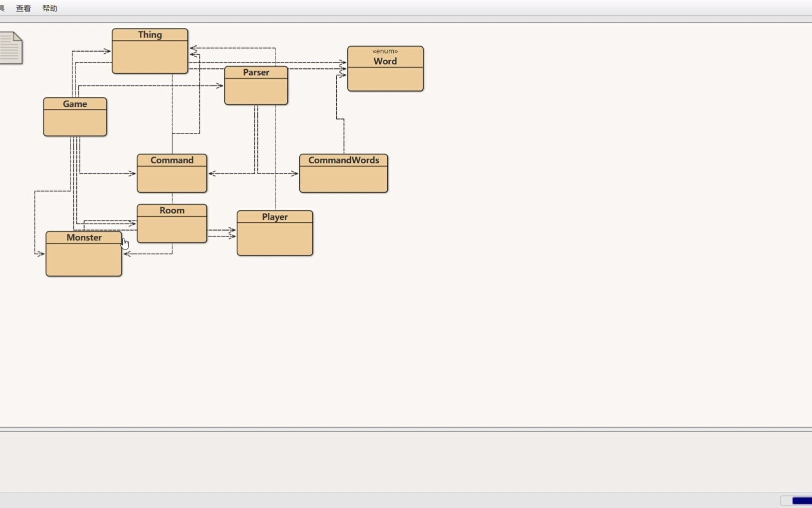Select the CommandWords class box

point(344,173)
